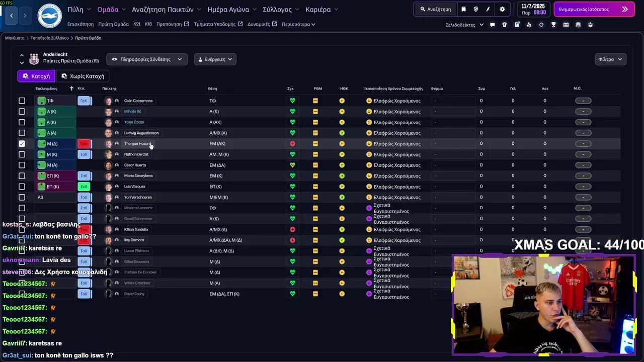Open the calendar grid shortcut icon
644x362 pixels.
click(x=566, y=25)
